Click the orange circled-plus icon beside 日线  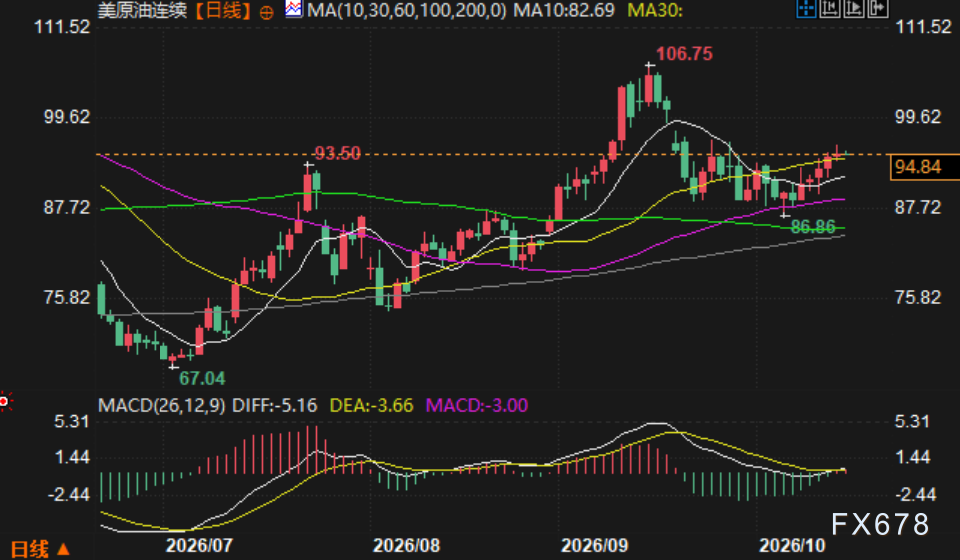[x=266, y=12]
